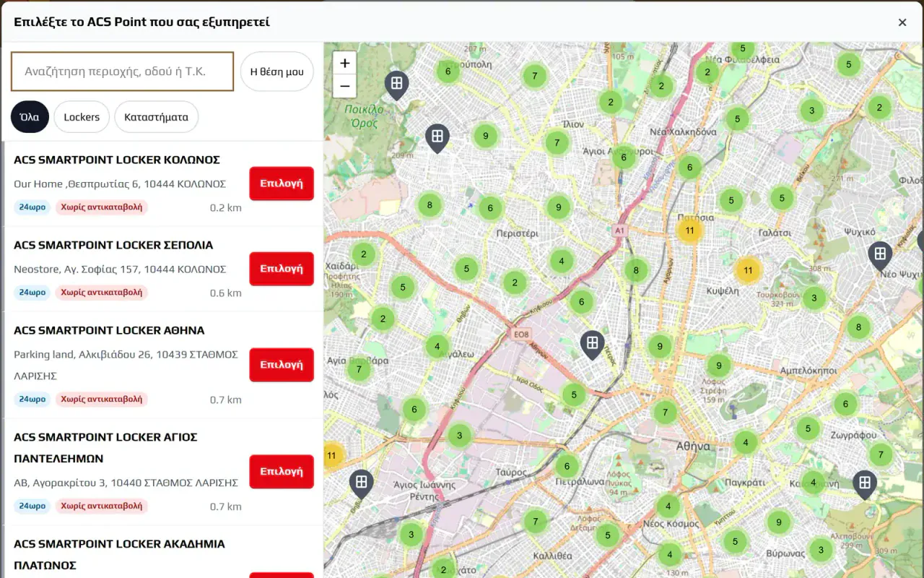Open the 8 cluster above Αμπελόκηποι
Image resolution: width=924 pixels, height=578 pixels.
pos(858,327)
